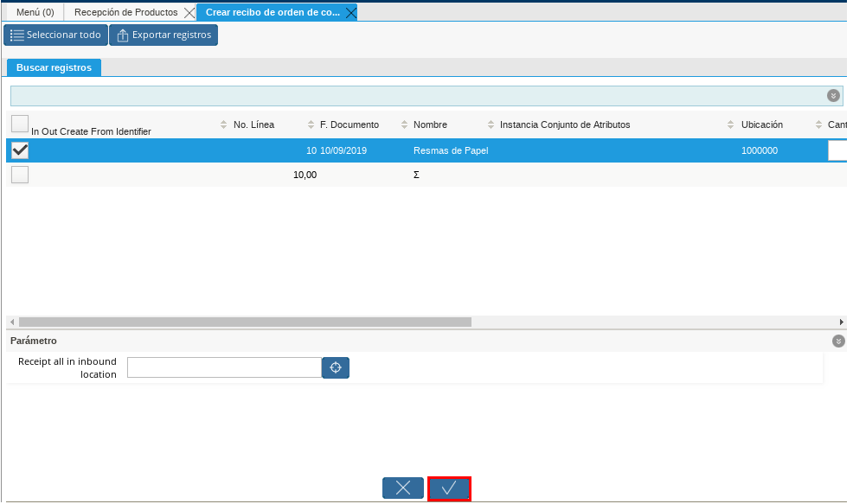
Task: Switch to Recepción de Productos tab
Action: (125, 12)
